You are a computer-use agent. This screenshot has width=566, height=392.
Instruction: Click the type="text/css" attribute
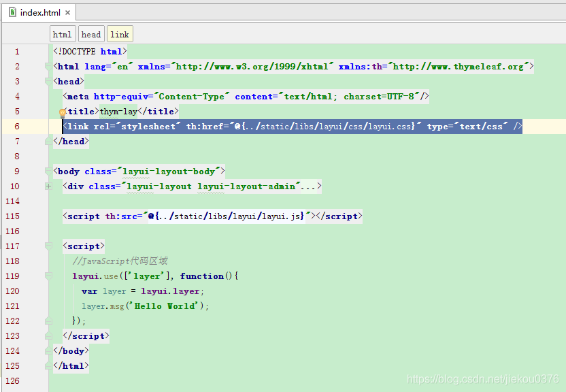pyautogui.click(x=467, y=127)
